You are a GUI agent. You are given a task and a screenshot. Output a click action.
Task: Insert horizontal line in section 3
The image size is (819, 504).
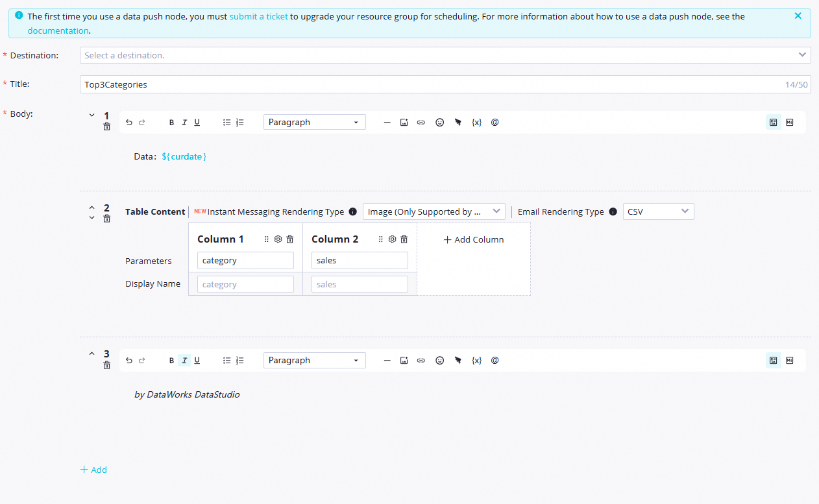387,360
